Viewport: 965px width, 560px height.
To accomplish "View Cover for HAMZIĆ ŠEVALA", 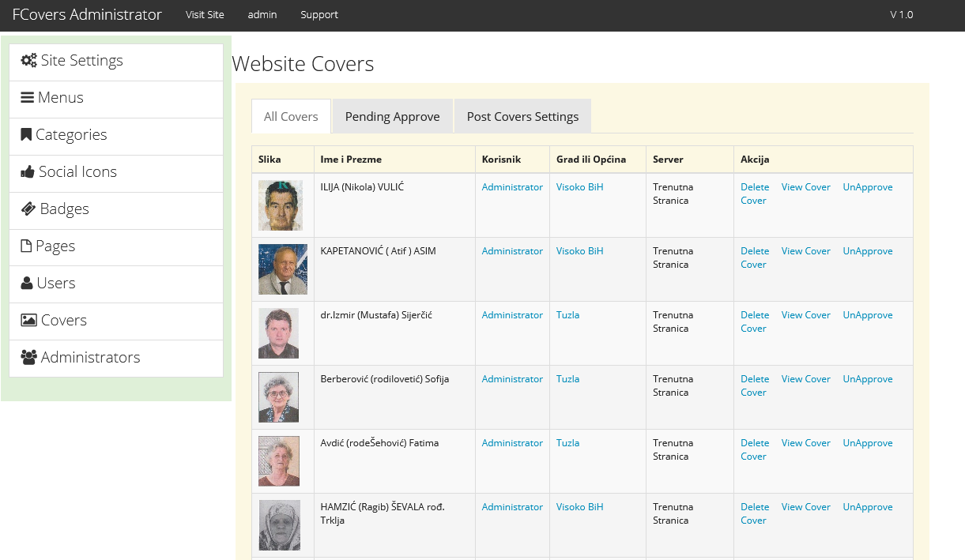I will click(806, 507).
